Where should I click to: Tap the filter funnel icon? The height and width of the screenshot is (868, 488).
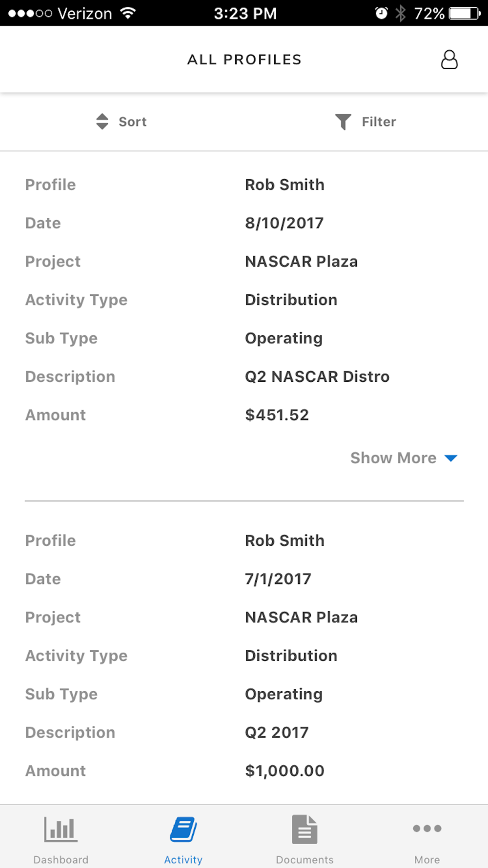click(x=343, y=122)
